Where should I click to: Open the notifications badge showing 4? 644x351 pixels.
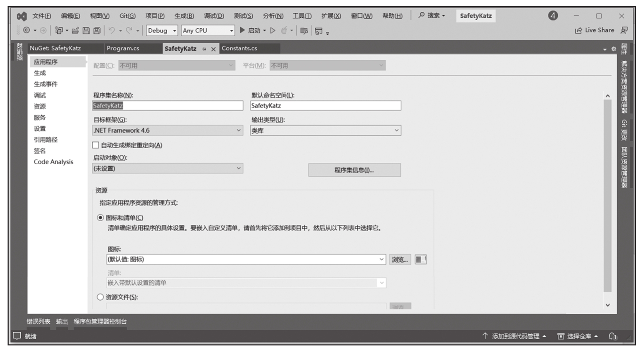pos(553,16)
